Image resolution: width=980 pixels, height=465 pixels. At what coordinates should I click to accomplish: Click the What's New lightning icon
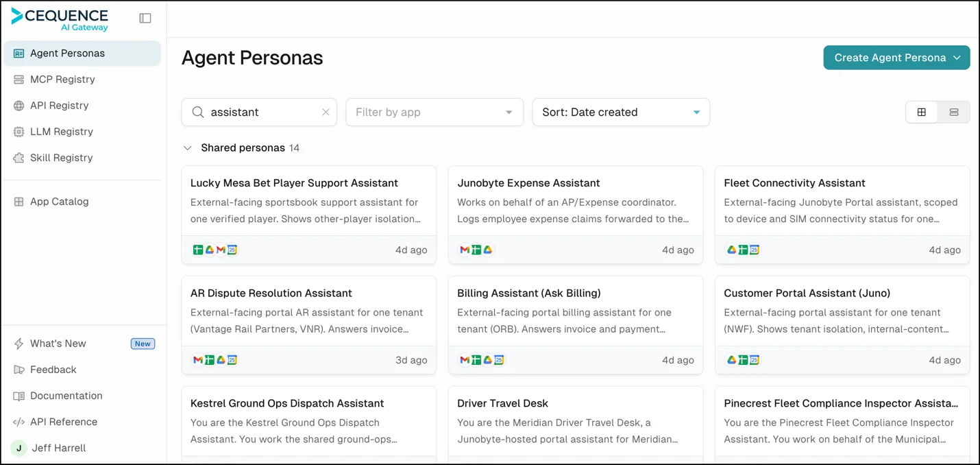pyautogui.click(x=19, y=344)
